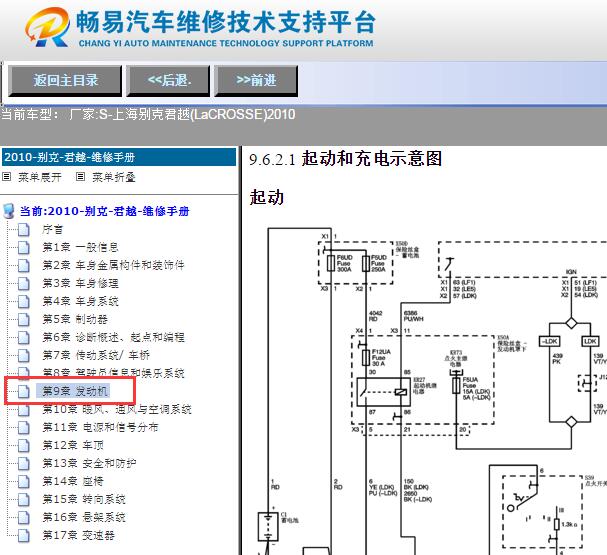This screenshot has height=555, width=607.
Task: Open 第14章 座椅
Action: point(73,481)
